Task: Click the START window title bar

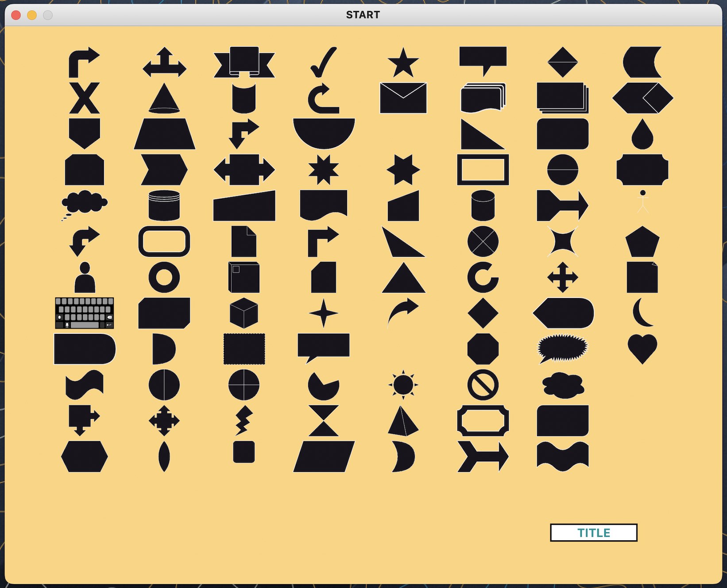Action: 363,15
